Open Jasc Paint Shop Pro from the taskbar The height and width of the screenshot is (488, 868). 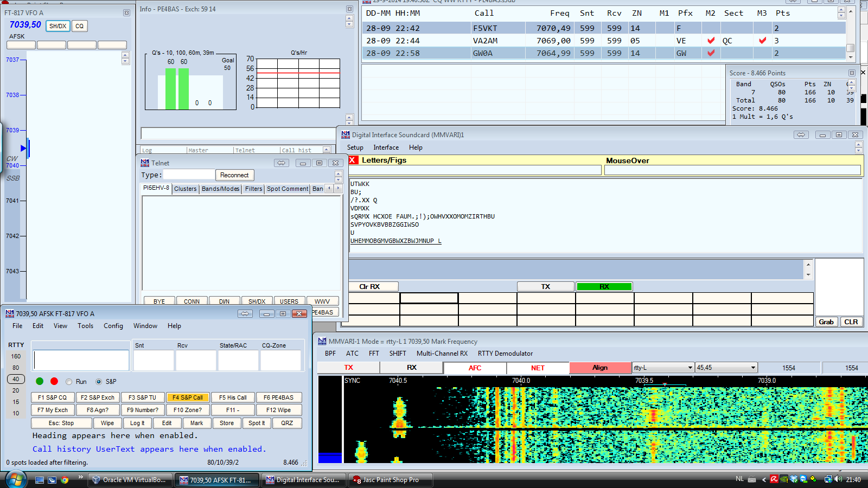tap(390, 479)
